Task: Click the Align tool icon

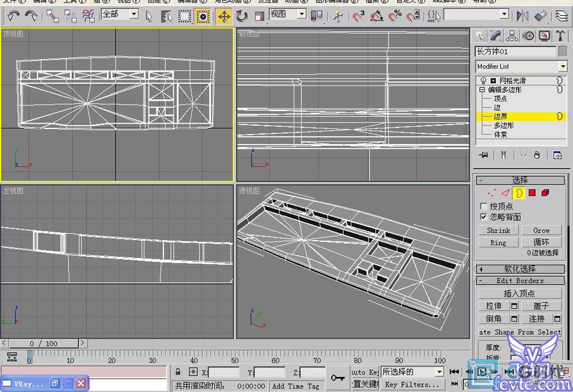Action: (x=540, y=16)
